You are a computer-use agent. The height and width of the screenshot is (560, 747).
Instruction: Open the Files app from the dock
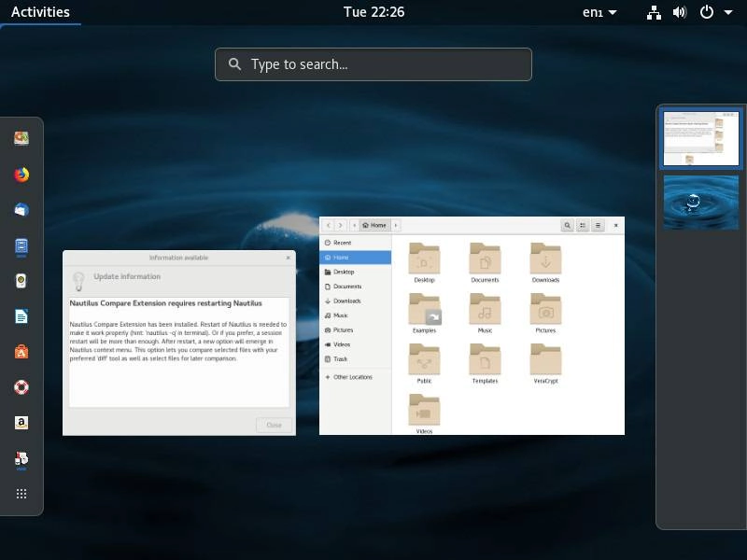[x=21, y=245]
